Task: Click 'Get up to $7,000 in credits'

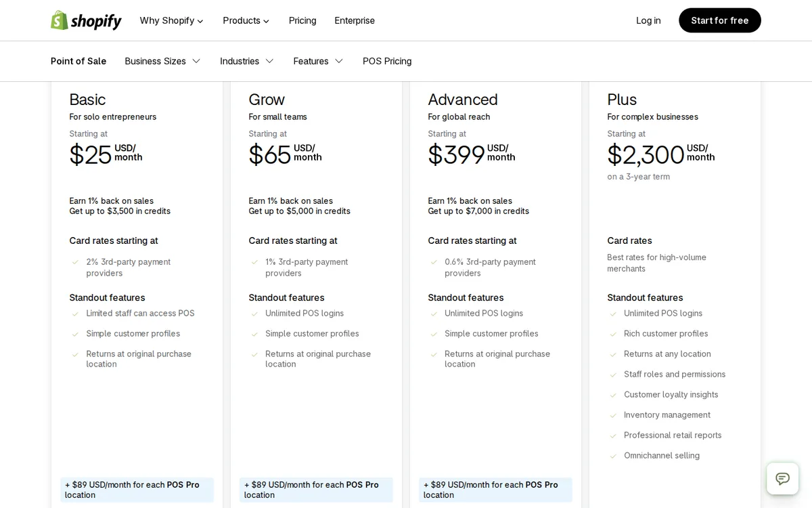Action: click(478, 211)
